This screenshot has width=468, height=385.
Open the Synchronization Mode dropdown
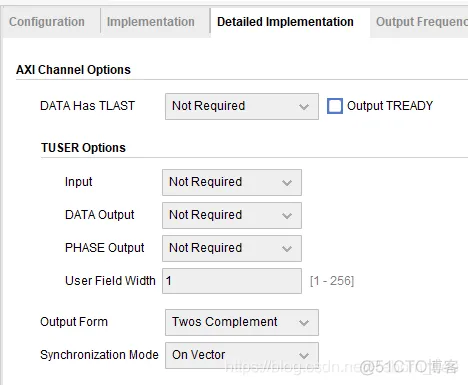coord(242,355)
